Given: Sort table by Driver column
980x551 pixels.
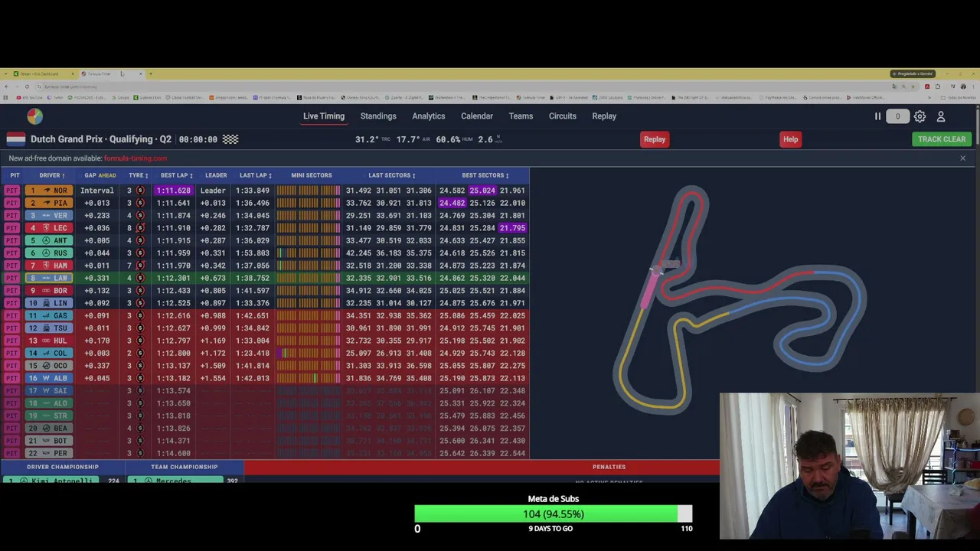Looking at the screenshot, I should pos(52,175).
